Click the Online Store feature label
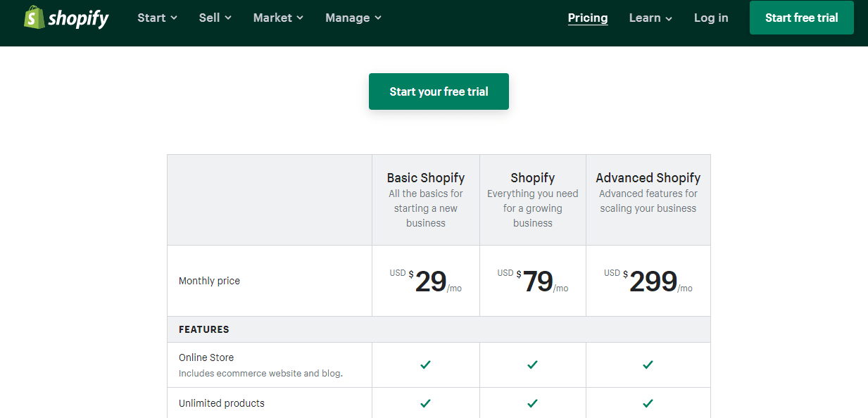Viewport: 868px width, 418px height. tap(206, 357)
